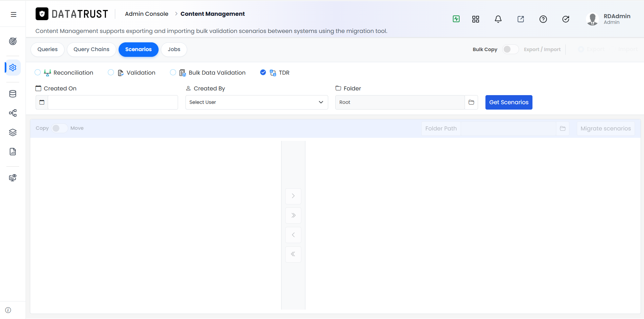Screen dimensions: 644x319
Task: Enable the Bulk Copy toggle switch
Action: [x=510, y=49]
